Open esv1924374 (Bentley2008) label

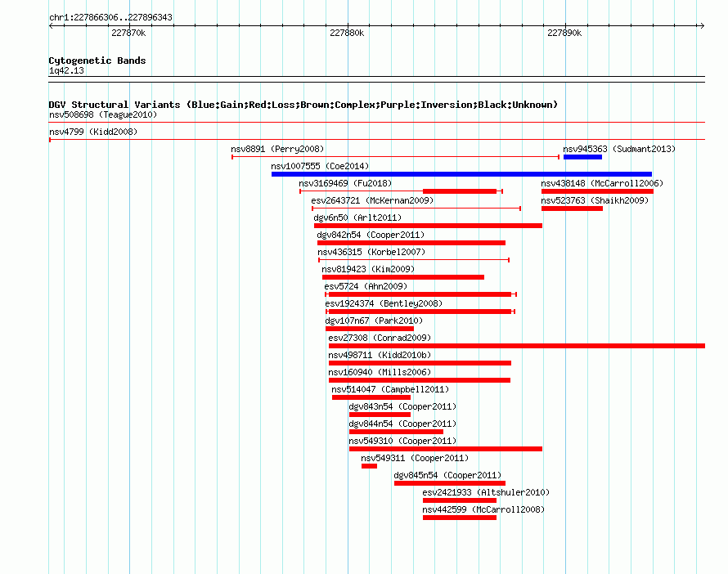(384, 303)
